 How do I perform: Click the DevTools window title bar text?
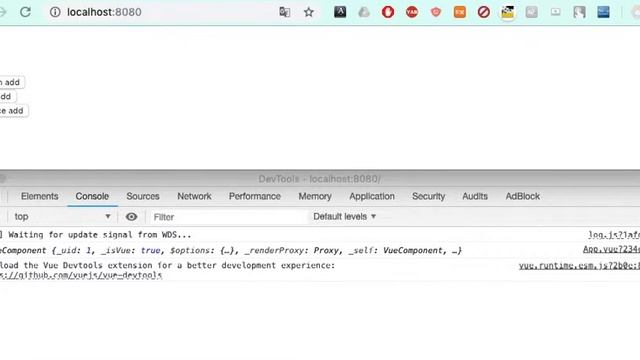coord(320,179)
